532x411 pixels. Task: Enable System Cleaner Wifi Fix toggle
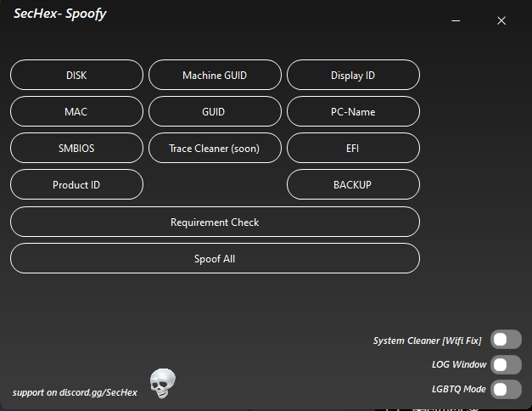point(506,341)
